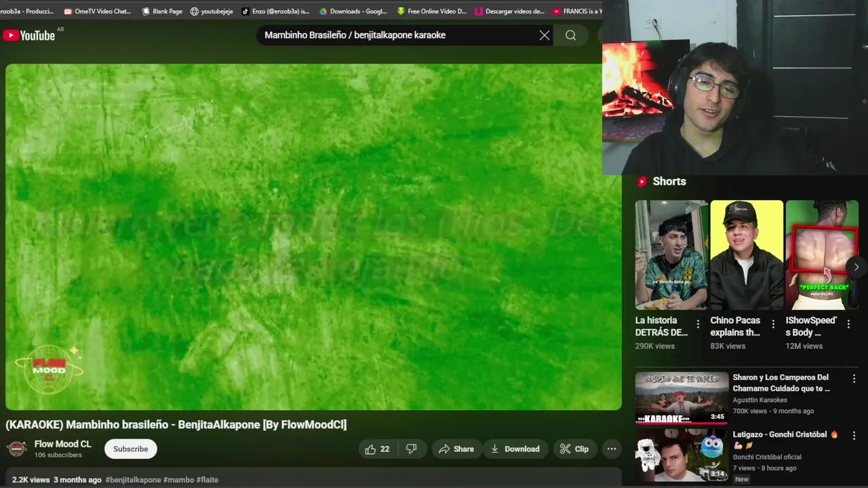868x488 pixels.
Task: Open options for the Sharon y Los Camperos video
Action: (x=854, y=379)
